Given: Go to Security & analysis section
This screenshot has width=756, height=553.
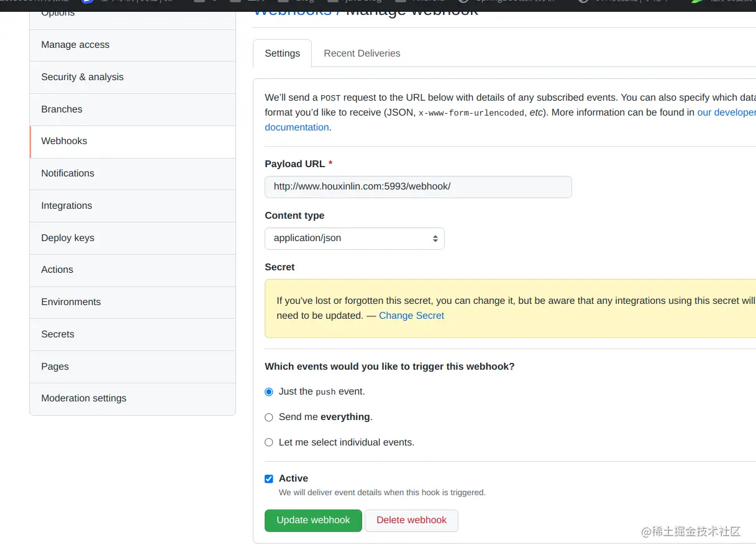Looking at the screenshot, I should pos(132,77).
